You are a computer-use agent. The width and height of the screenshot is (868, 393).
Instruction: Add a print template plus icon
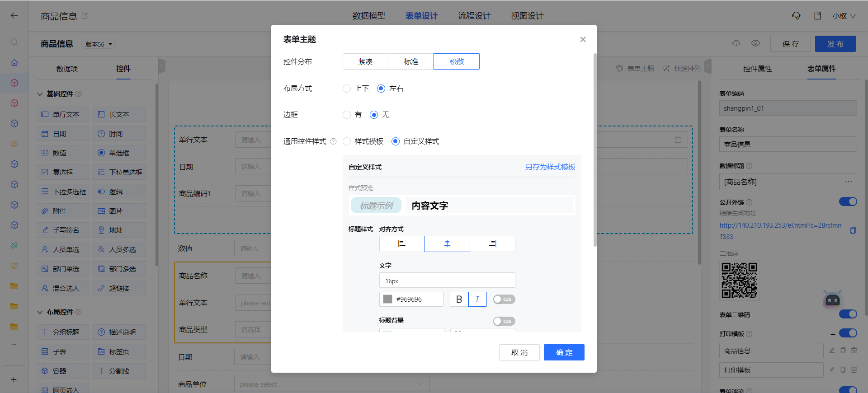[833, 334]
